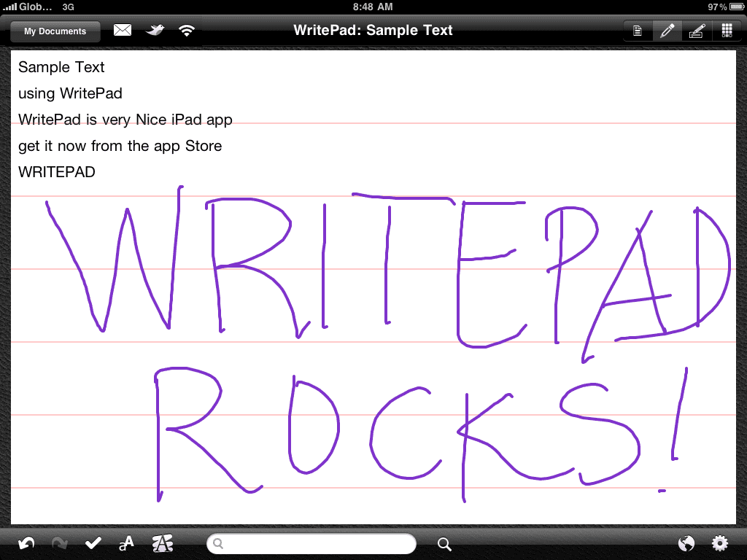
Task: Tap 'WritePad is very Nice iPad app' line
Action: click(x=125, y=120)
